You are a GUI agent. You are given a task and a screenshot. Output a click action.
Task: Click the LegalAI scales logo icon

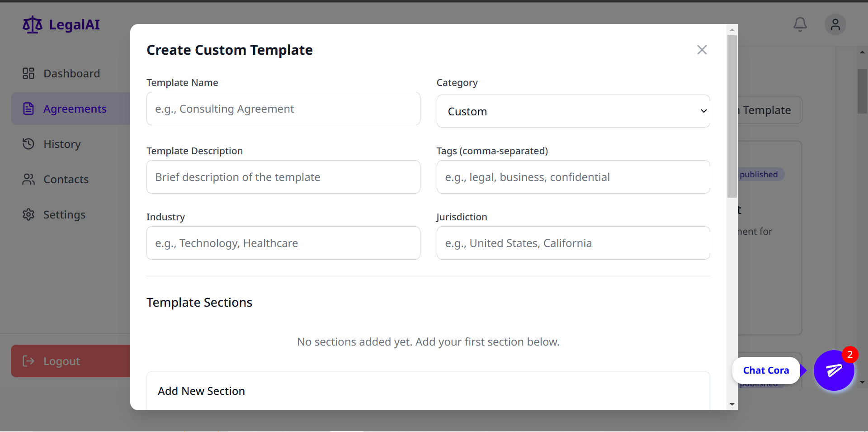click(33, 25)
